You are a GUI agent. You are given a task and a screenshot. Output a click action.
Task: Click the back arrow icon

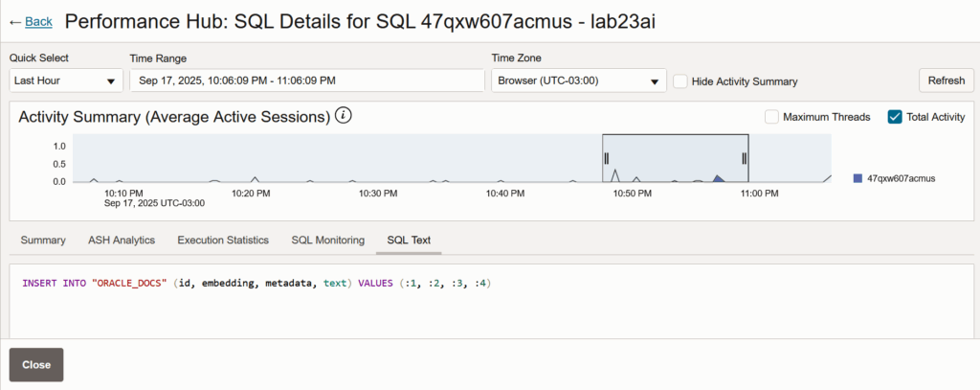[14, 21]
